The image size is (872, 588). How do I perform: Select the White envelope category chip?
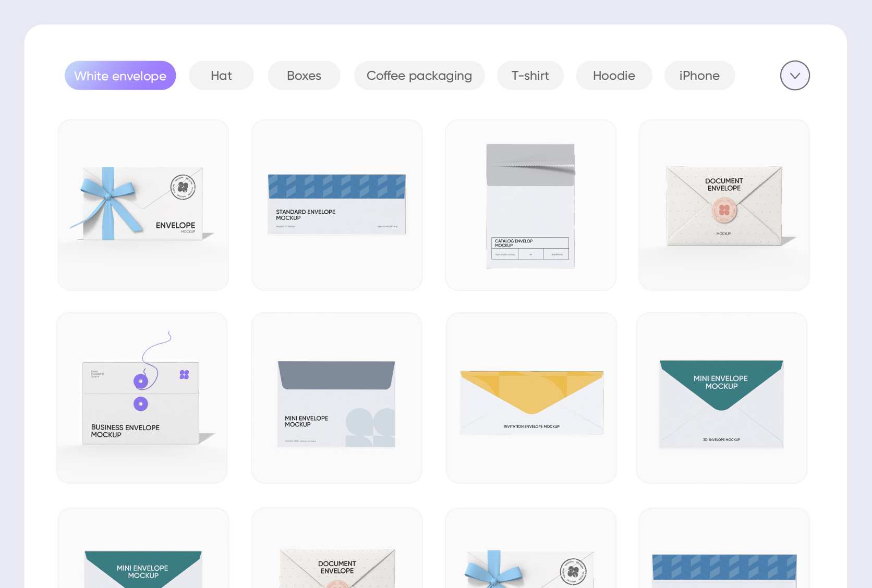(x=120, y=76)
